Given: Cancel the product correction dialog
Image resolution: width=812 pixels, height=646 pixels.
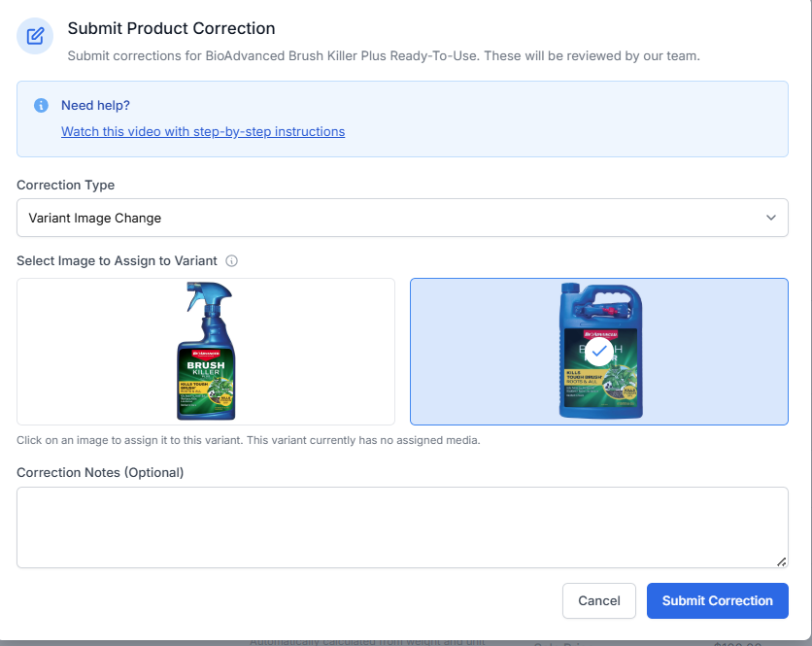Looking at the screenshot, I should pos(599,601).
